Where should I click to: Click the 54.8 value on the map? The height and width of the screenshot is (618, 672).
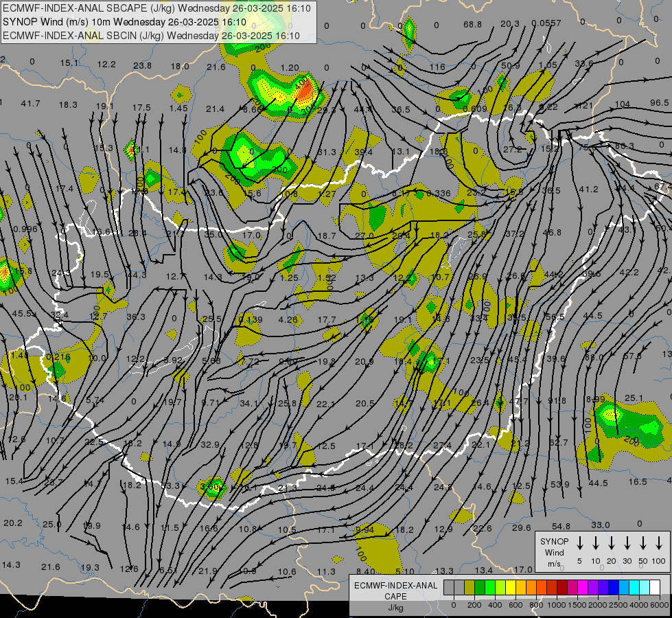click(561, 526)
